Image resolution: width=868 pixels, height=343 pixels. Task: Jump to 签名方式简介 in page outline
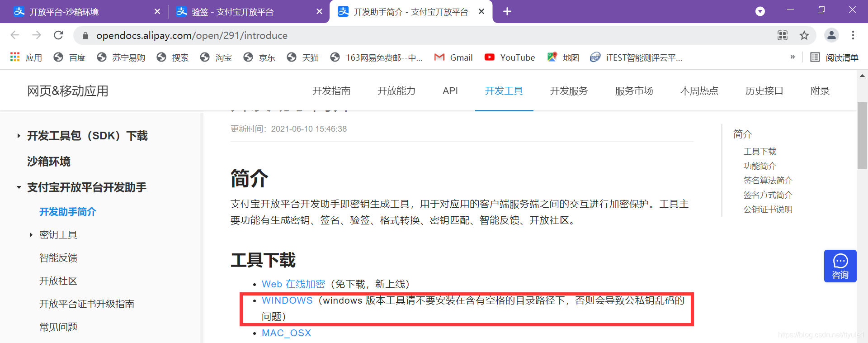click(768, 195)
